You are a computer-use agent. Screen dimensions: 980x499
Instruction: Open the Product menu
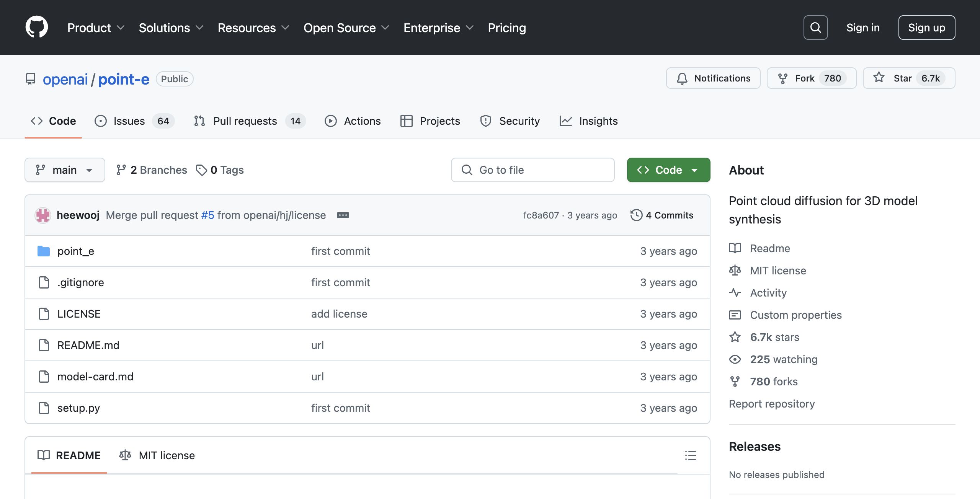pyautogui.click(x=95, y=28)
